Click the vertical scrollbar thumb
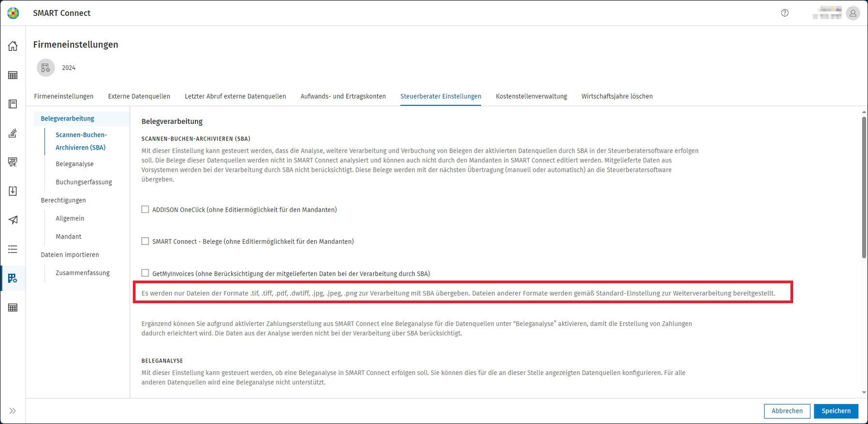868x424 pixels. (x=864, y=187)
